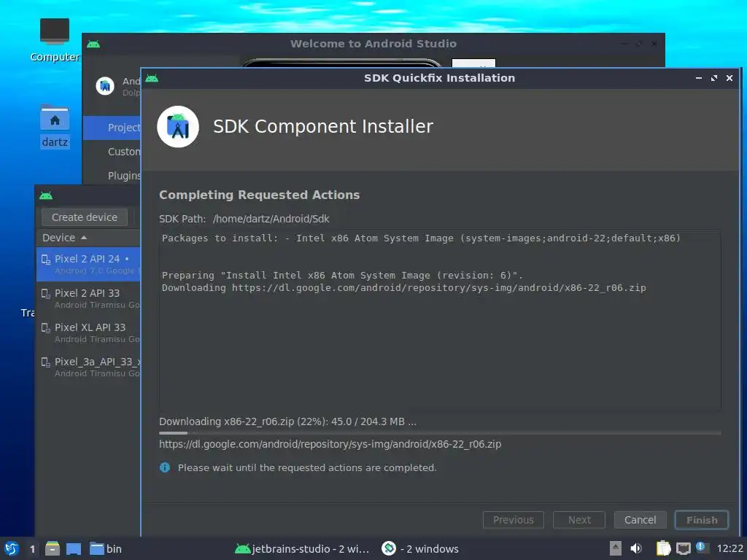Screen dimensions: 747x560
Task: Click the Previous button
Action: [513, 520]
